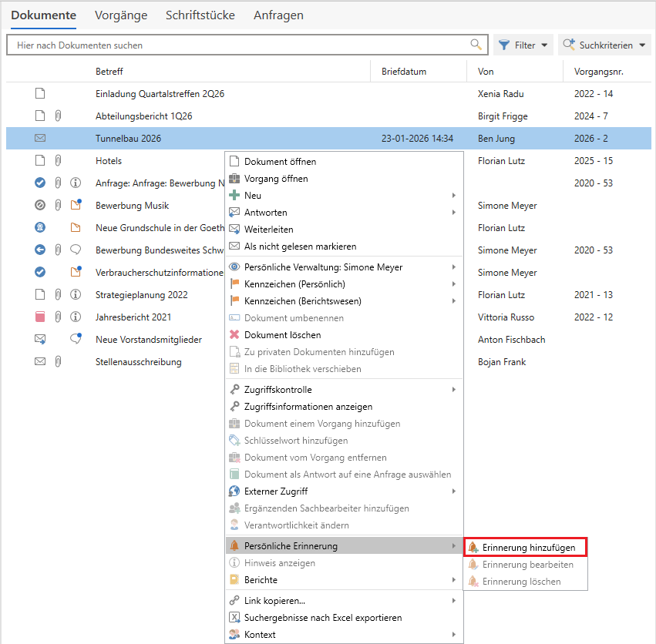Open the Suchkriterien dropdown

coord(604,45)
